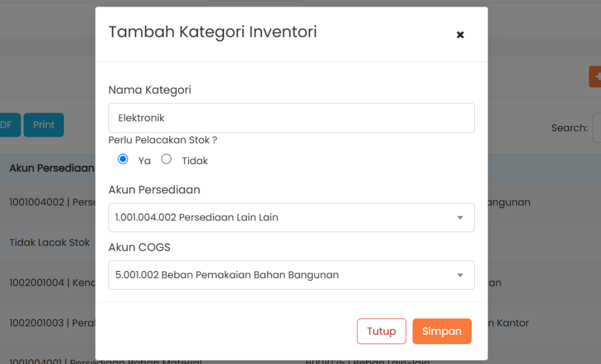This screenshot has height=364, width=601.
Task: Export the table using the PDF button
Action: [x=8, y=125]
